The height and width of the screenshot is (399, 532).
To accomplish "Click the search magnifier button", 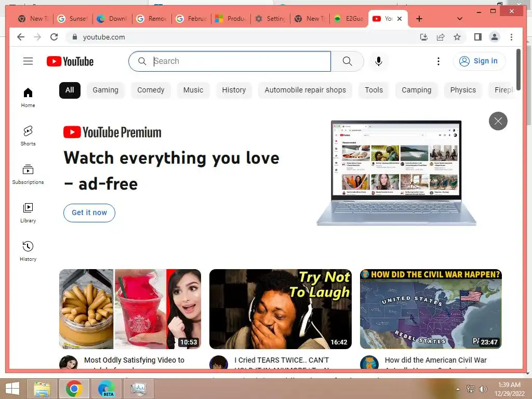I will click(x=347, y=61).
